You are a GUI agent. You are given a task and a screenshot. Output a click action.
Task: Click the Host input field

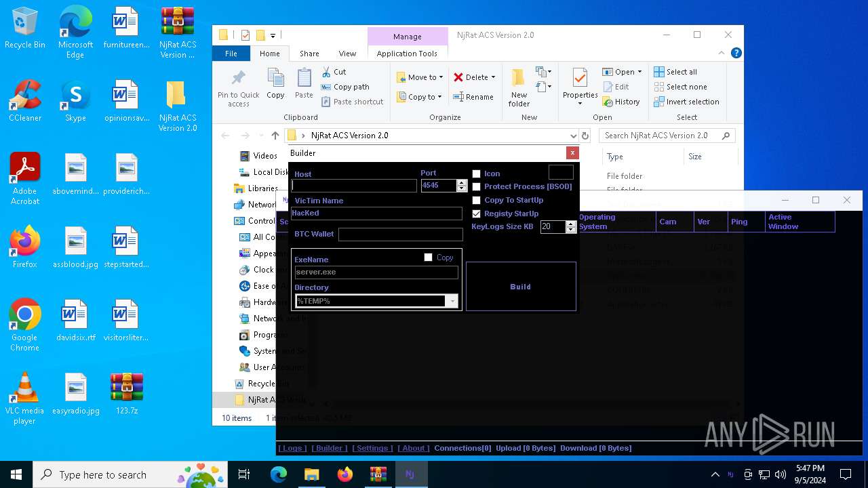pos(354,186)
